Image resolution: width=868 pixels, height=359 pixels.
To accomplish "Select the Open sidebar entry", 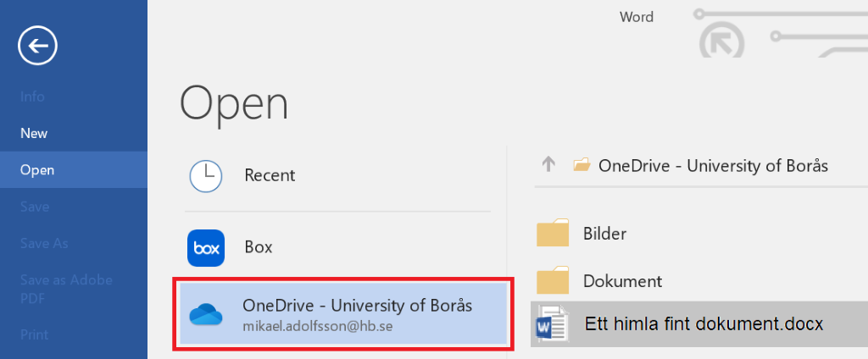I will pos(37,170).
